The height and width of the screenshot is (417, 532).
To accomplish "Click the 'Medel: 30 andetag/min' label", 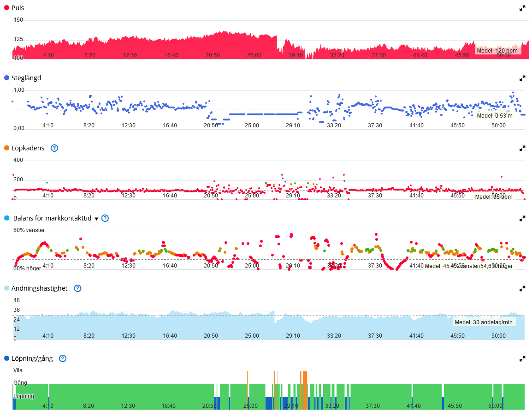I will pyautogui.click(x=484, y=322).
